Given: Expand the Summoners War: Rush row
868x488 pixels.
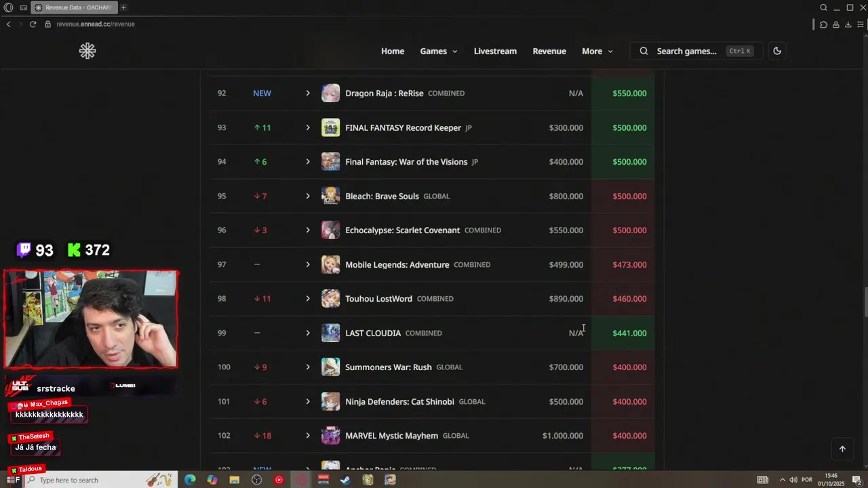Looking at the screenshot, I should click(x=308, y=367).
